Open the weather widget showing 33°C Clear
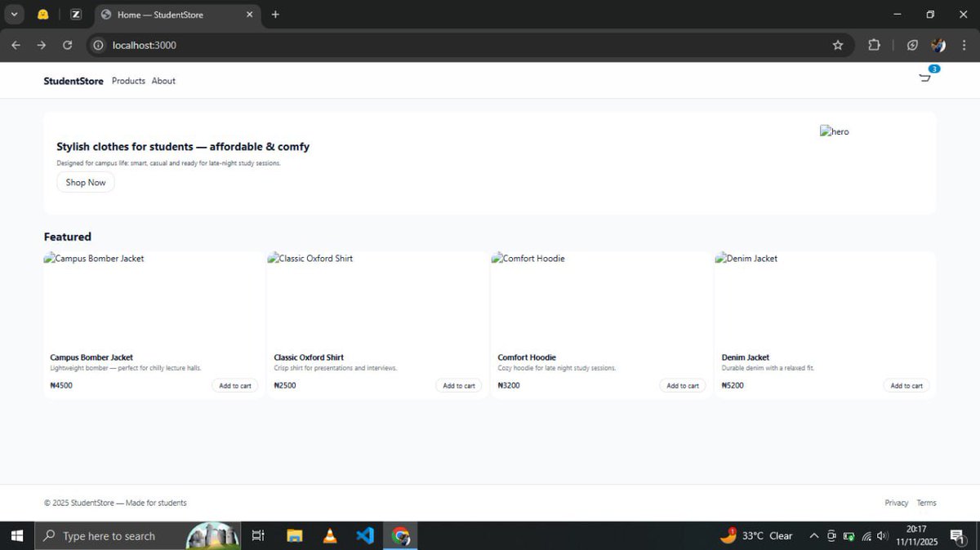The image size is (980, 550). (756, 536)
